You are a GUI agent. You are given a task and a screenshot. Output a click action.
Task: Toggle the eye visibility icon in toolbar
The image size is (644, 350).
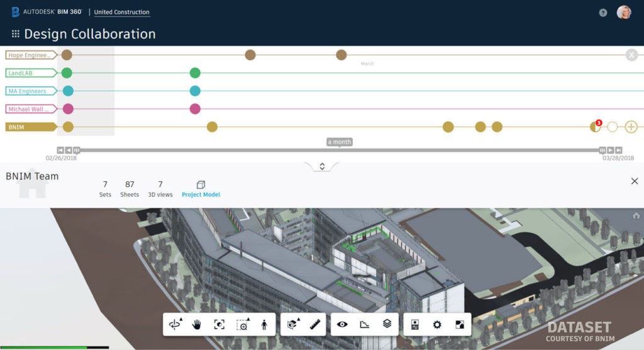pos(342,324)
